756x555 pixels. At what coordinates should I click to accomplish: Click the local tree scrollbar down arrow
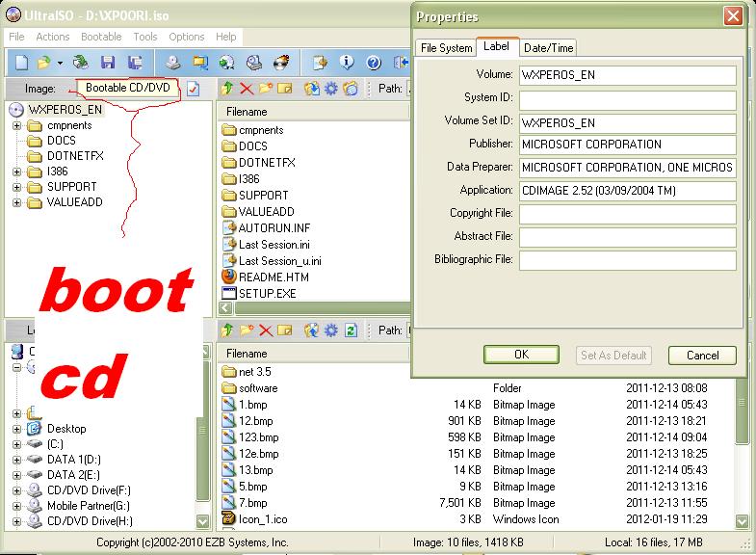pyautogui.click(x=203, y=521)
